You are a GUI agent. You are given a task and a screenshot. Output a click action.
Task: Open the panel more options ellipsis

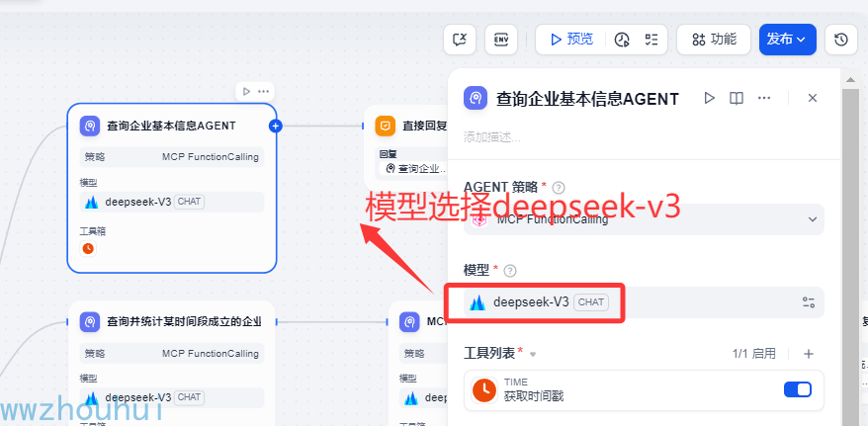pyautogui.click(x=764, y=98)
